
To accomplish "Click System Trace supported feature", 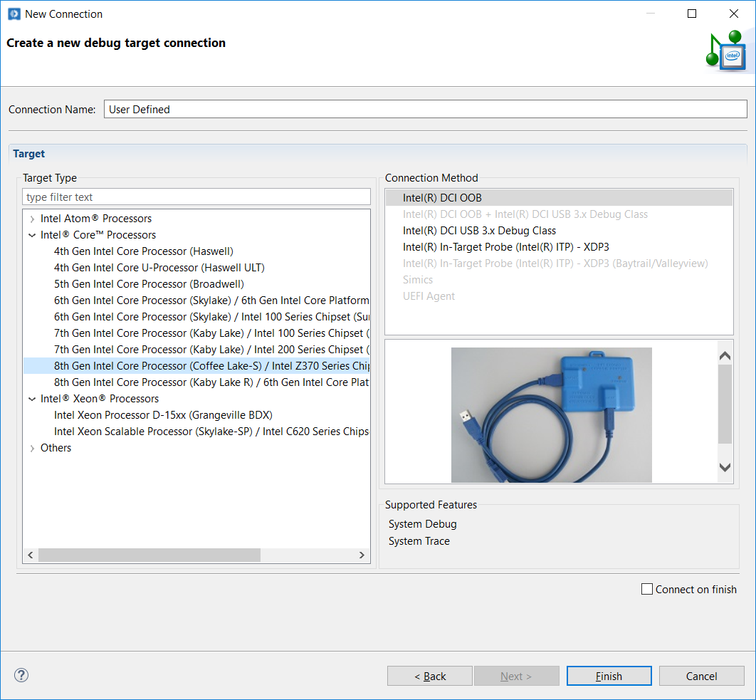I will [x=419, y=541].
